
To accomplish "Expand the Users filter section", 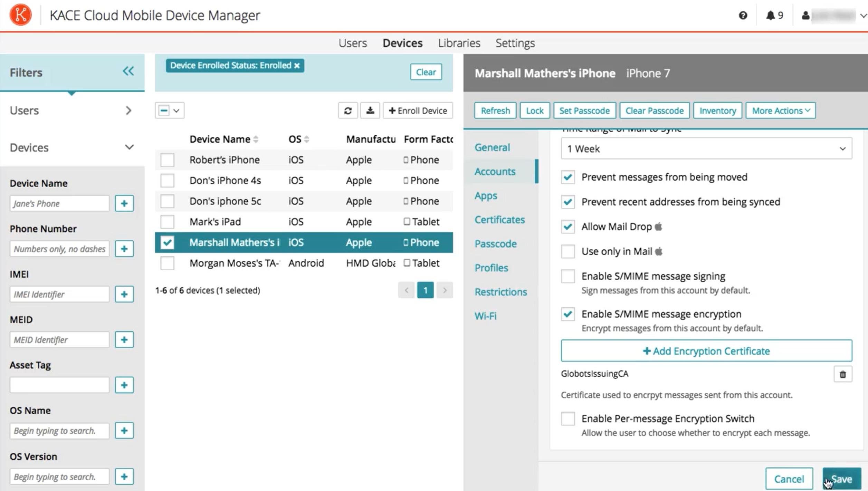I will pyautogui.click(x=128, y=110).
